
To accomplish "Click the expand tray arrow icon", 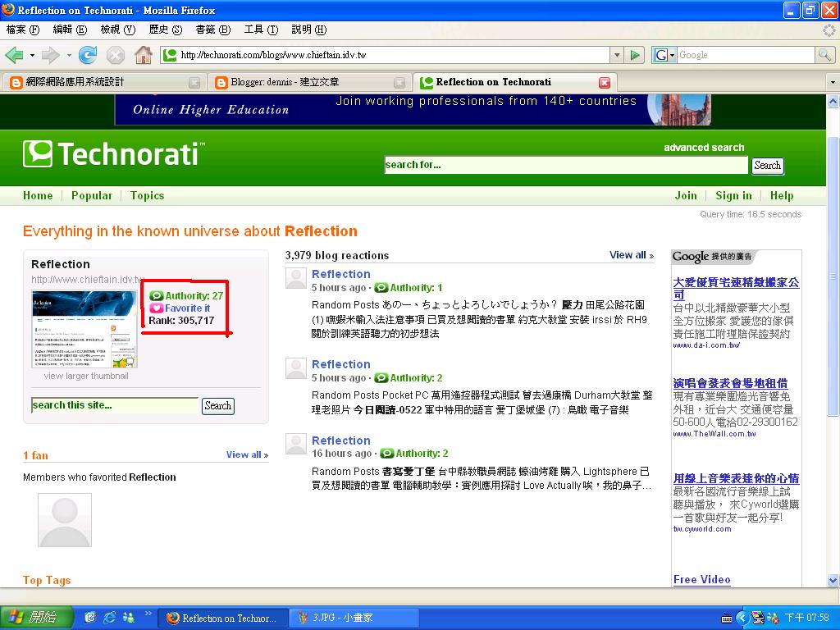I will (x=742, y=619).
